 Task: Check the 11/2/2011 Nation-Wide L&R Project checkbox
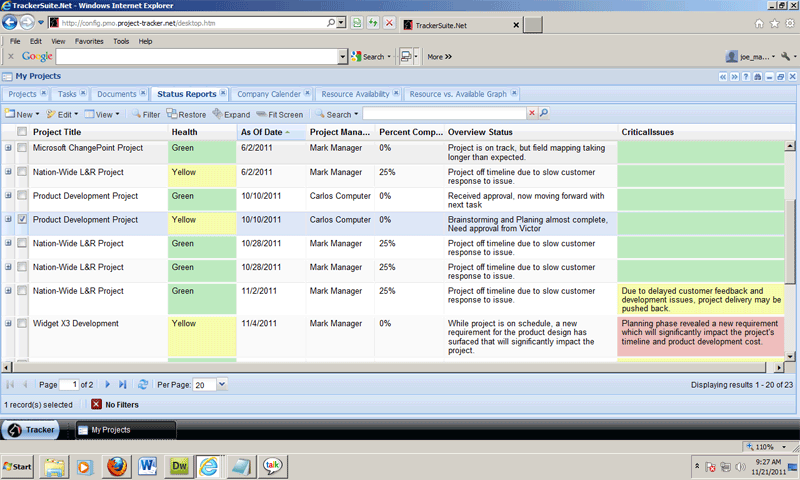click(x=22, y=290)
